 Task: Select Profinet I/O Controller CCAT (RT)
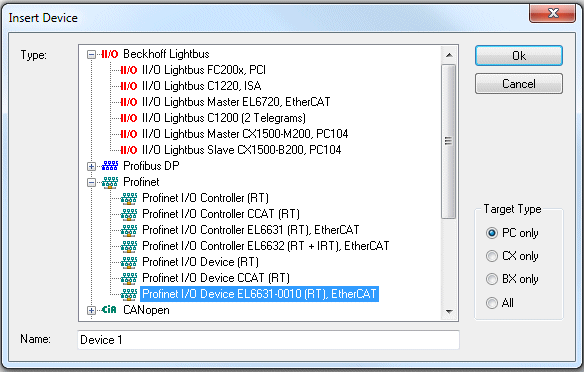pos(221,214)
